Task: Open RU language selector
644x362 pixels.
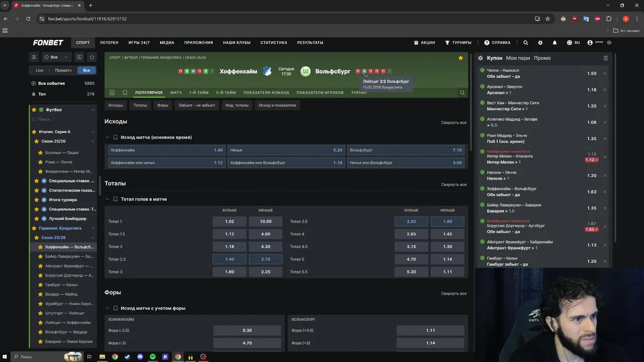Action: point(574,43)
